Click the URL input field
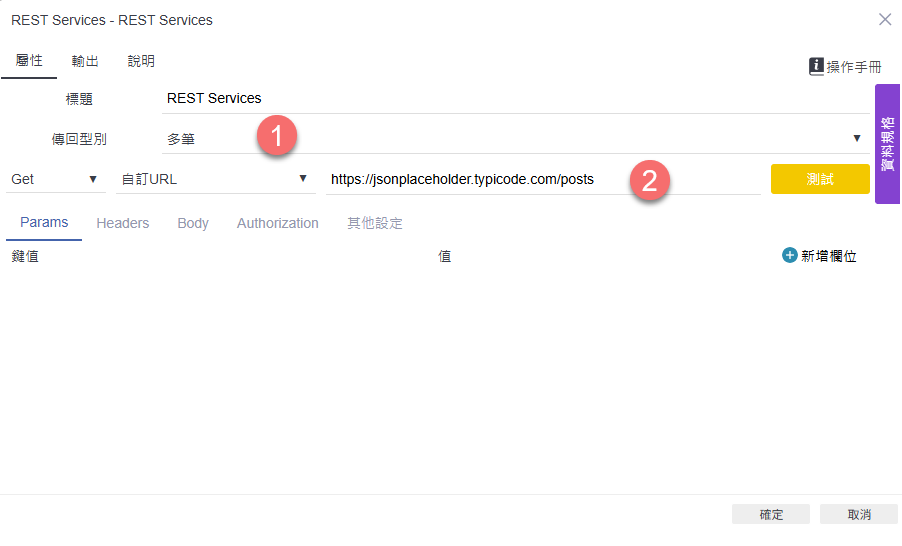Image resolution: width=902 pixels, height=546 pixels. [543, 180]
